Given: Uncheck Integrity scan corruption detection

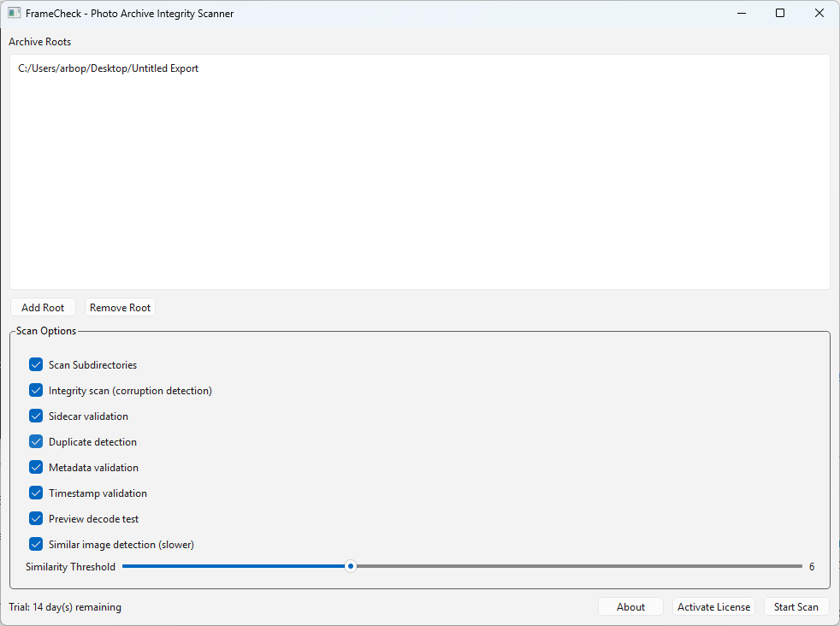Looking at the screenshot, I should point(35,390).
